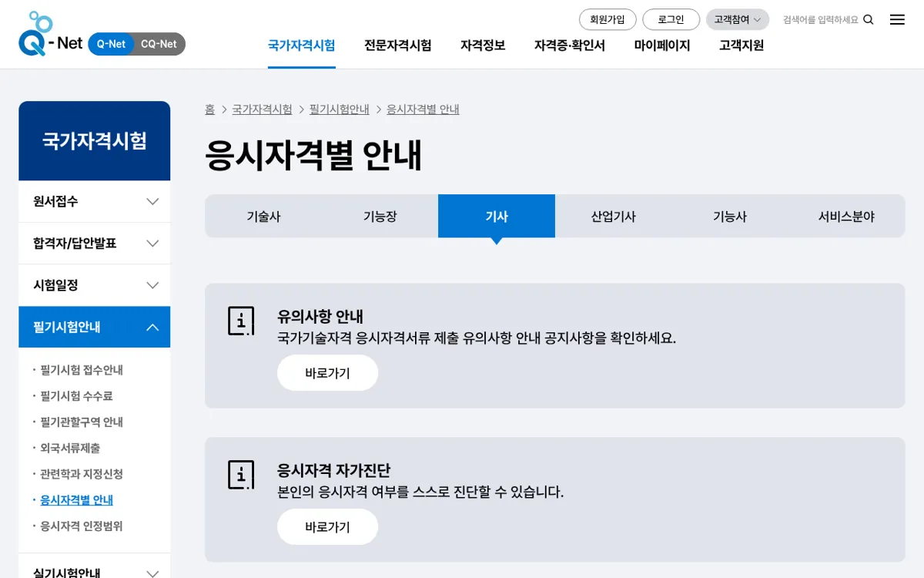Expand the 합격자/답안발표 sidebar section

(95, 244)
